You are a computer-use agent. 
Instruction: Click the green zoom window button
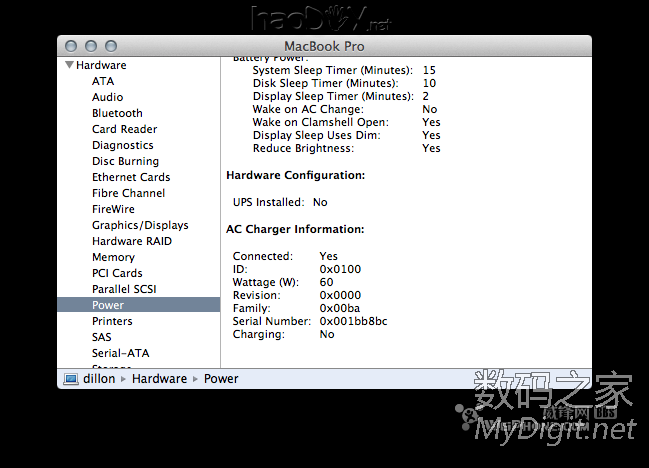click(x=110, y=46)
